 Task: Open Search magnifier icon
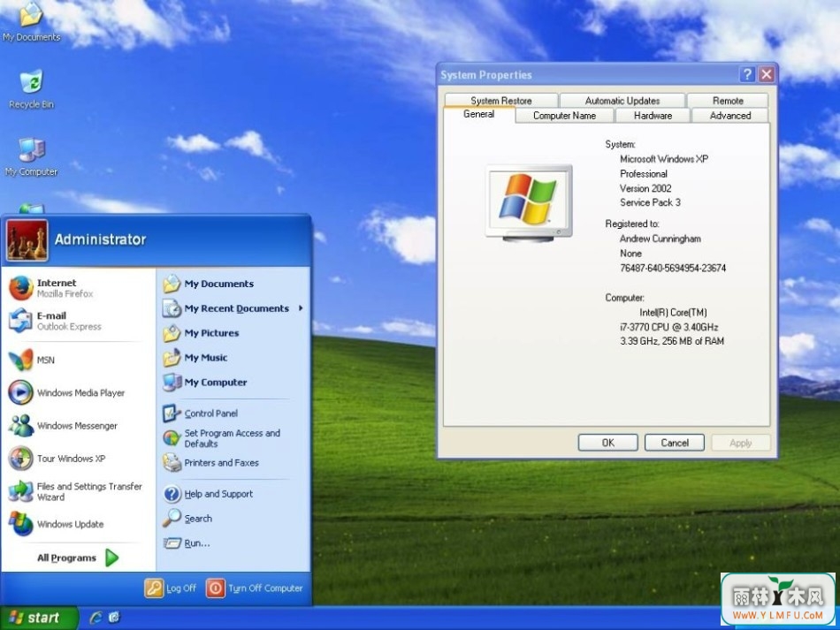click(172, 518)
